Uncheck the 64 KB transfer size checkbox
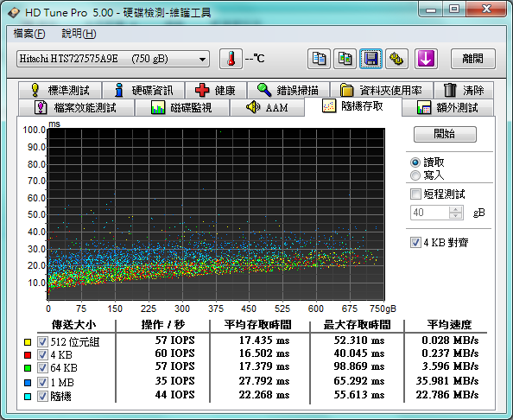The height and width of the screenshot is (420, 513). pos(42,368)
